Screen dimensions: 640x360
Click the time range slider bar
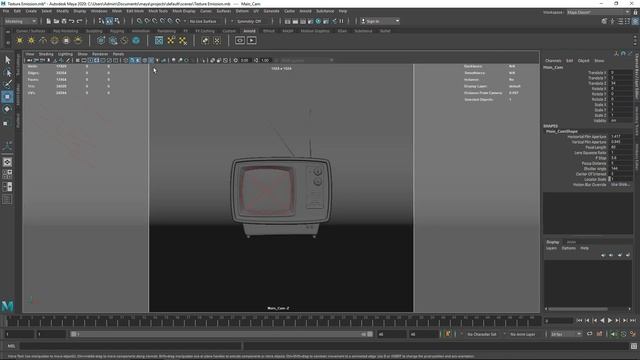click(222, 334)
